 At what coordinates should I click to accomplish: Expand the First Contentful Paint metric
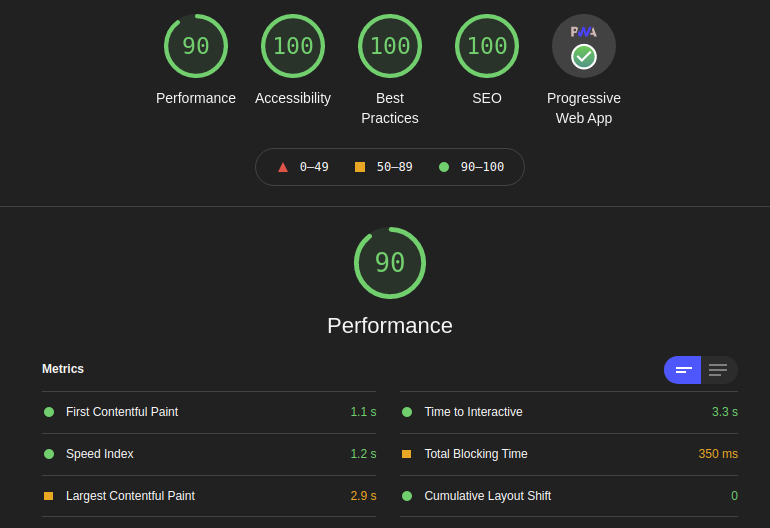[x=122, y=412]
